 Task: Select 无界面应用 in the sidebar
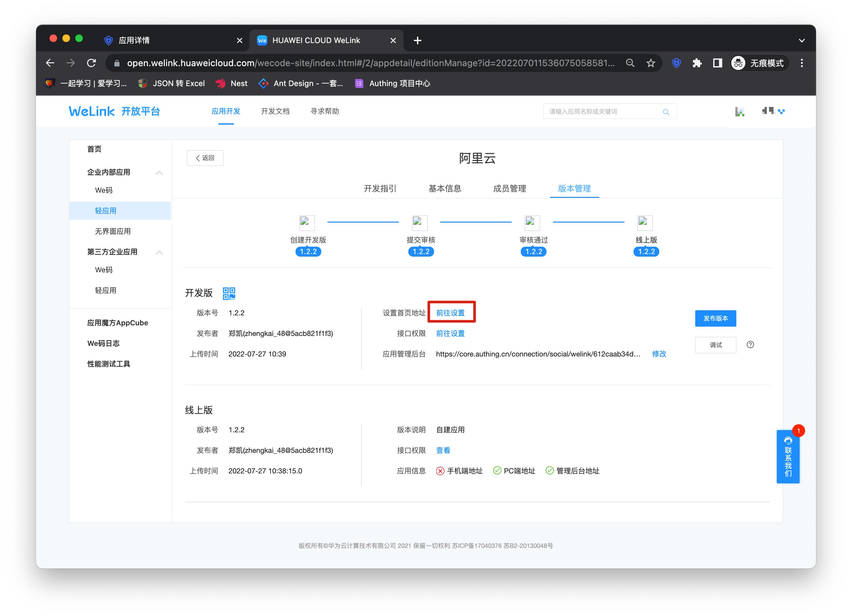click(x=112, y=231)
